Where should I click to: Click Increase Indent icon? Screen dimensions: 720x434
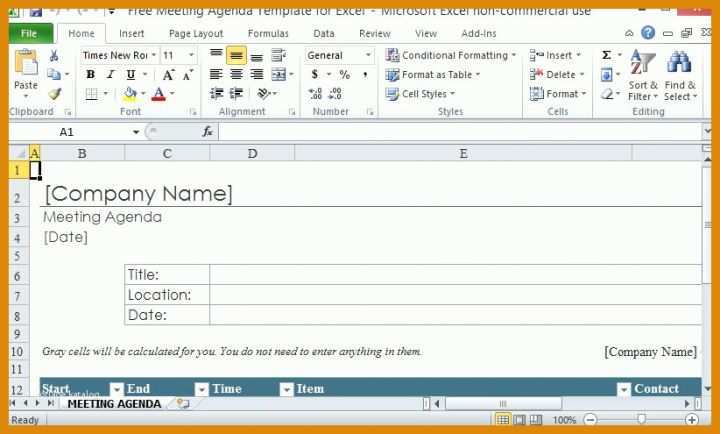click(236, 94)
